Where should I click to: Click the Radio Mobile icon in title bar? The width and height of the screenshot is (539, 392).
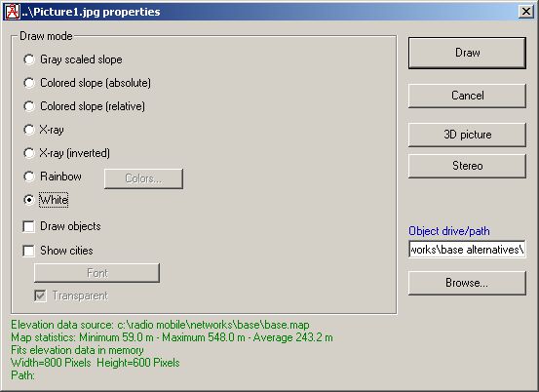(x=13, y=12)
